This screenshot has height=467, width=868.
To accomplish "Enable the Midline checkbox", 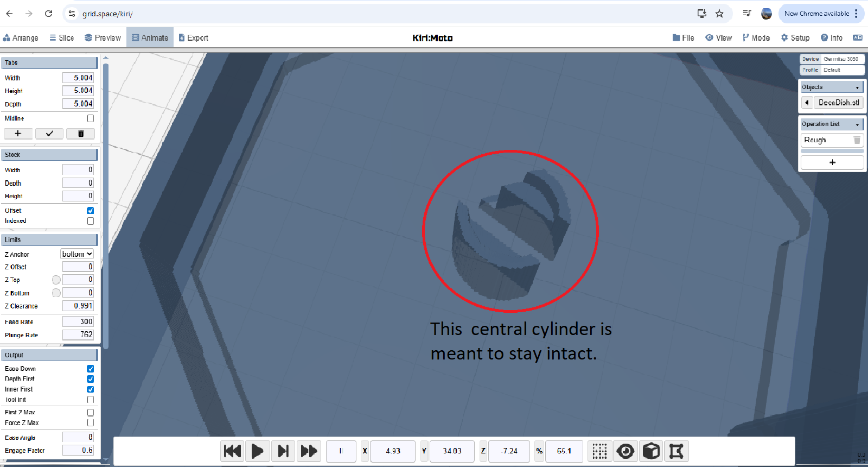I will (x=91, y=118).
